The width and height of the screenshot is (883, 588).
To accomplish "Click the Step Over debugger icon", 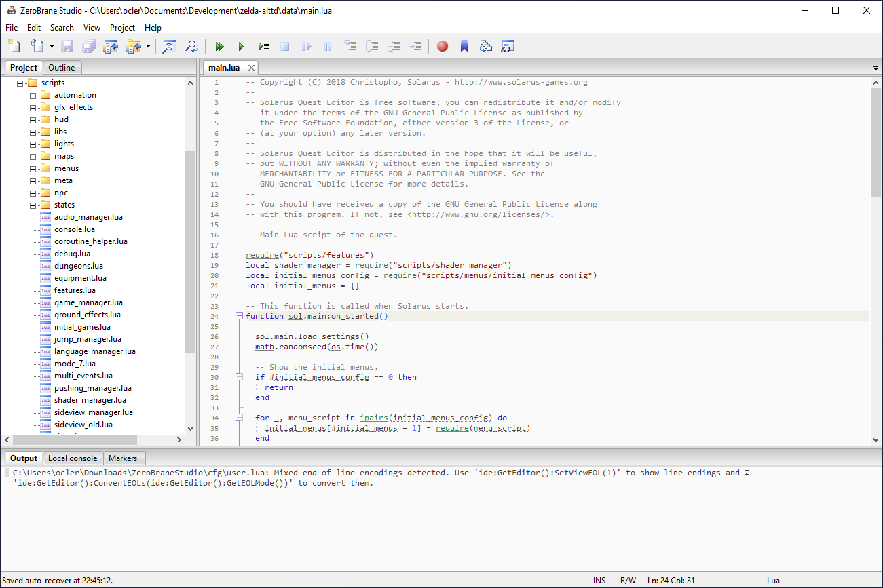I will [372, 46].
